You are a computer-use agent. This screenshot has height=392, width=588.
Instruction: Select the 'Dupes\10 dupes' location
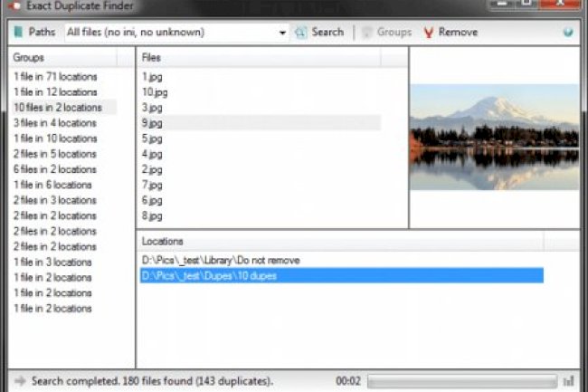[208, 275]
